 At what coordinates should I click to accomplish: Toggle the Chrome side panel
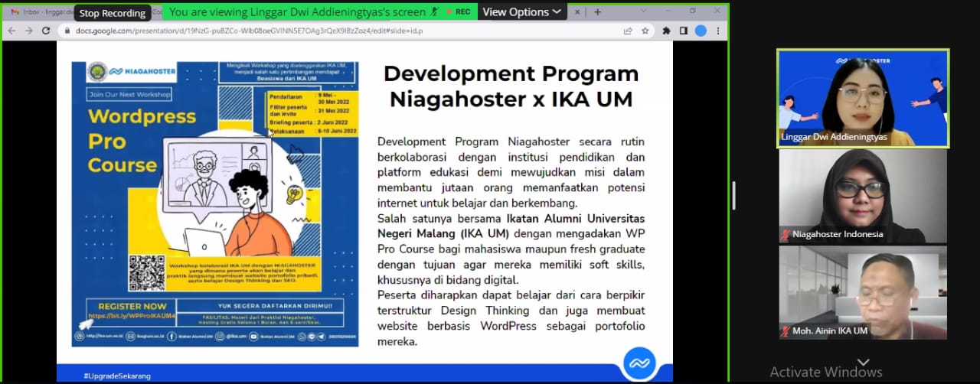683,31
